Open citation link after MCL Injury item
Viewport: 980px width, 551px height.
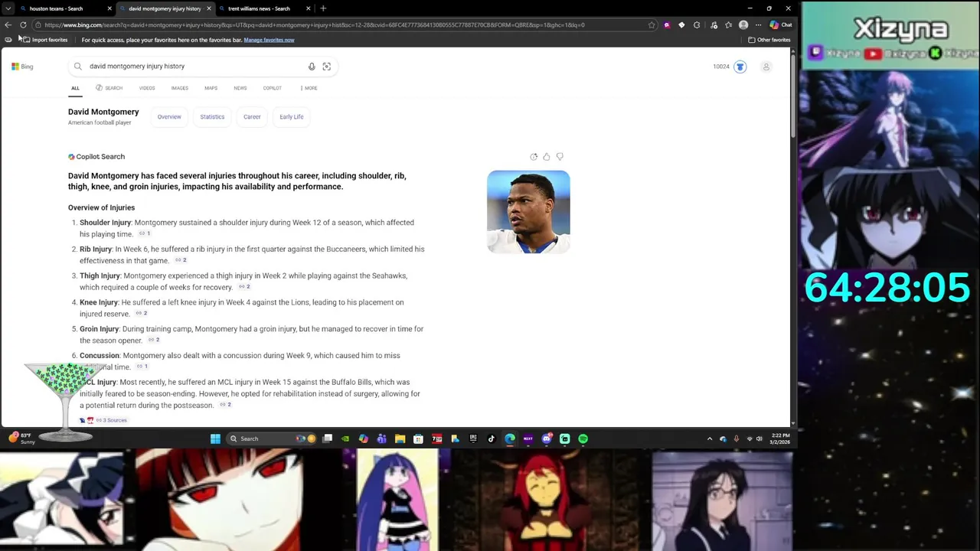click(x=225, y=405)
